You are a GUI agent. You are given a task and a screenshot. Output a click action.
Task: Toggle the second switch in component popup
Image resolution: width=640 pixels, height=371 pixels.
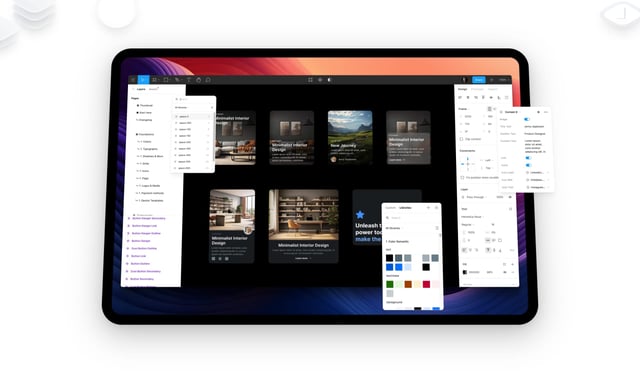pos(528,158)
